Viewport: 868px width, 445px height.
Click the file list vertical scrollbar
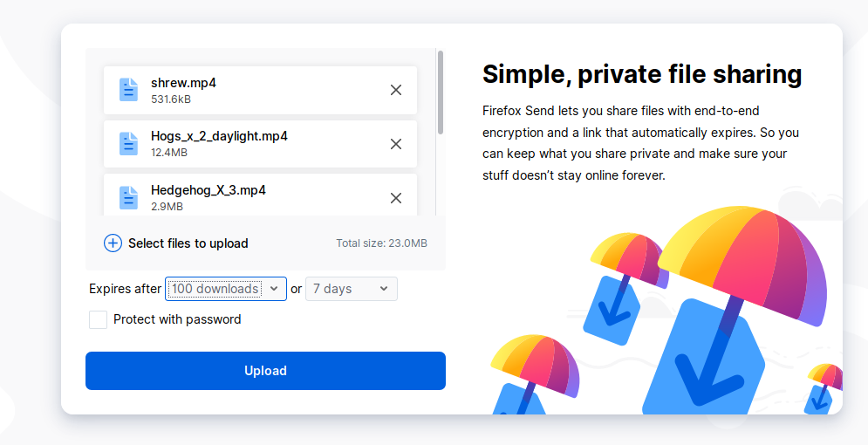click(441, 92)
